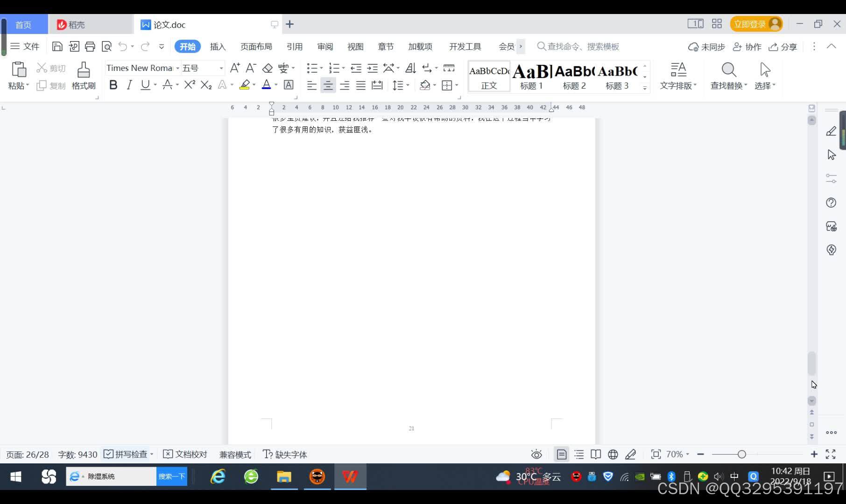The image size is (846, 504).
Task: Click Document Proofreading in status bar
Action: pos(185,455)
